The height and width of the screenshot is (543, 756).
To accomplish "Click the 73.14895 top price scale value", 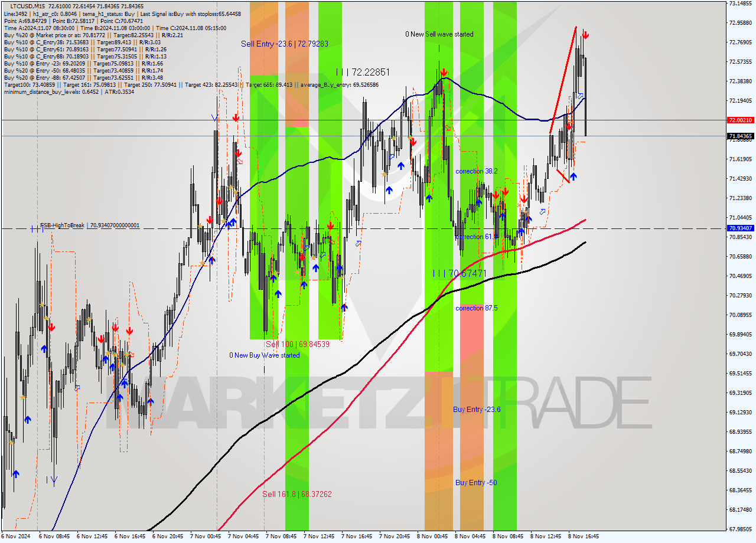I will tap(741, 4).
